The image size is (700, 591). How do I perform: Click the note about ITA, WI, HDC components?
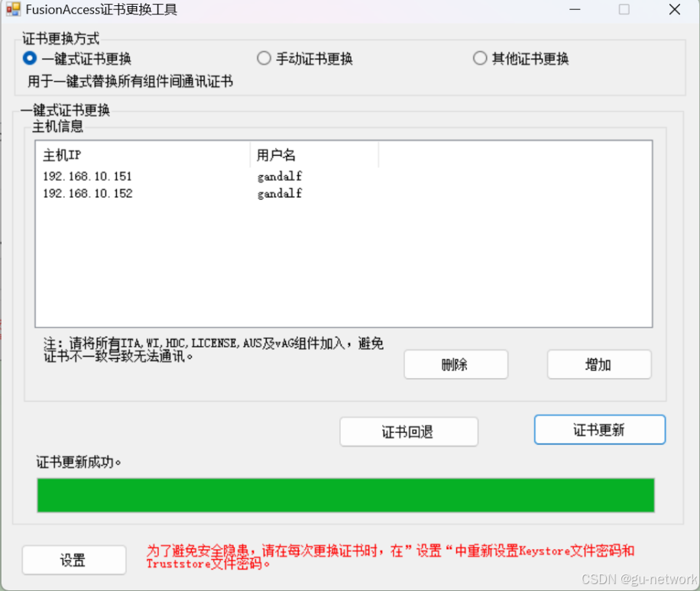coord(213,350)
